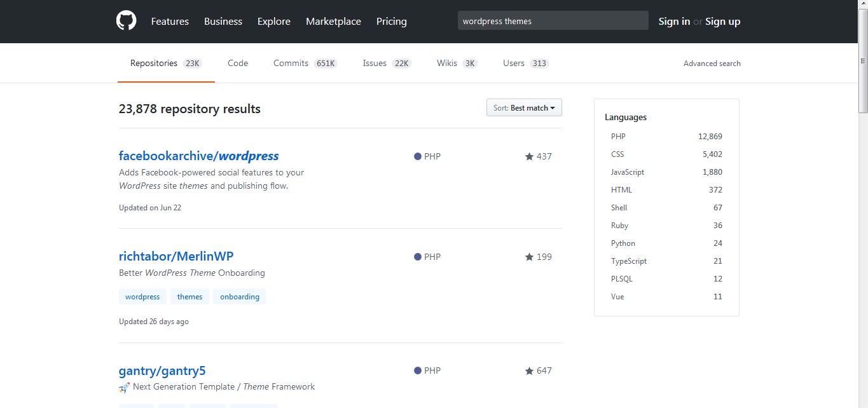Image resolution: width=868 pixels, height=408 pixels.
Task: Open the richtabor/MerlinWP repository link
Action: tap(176, 257)
